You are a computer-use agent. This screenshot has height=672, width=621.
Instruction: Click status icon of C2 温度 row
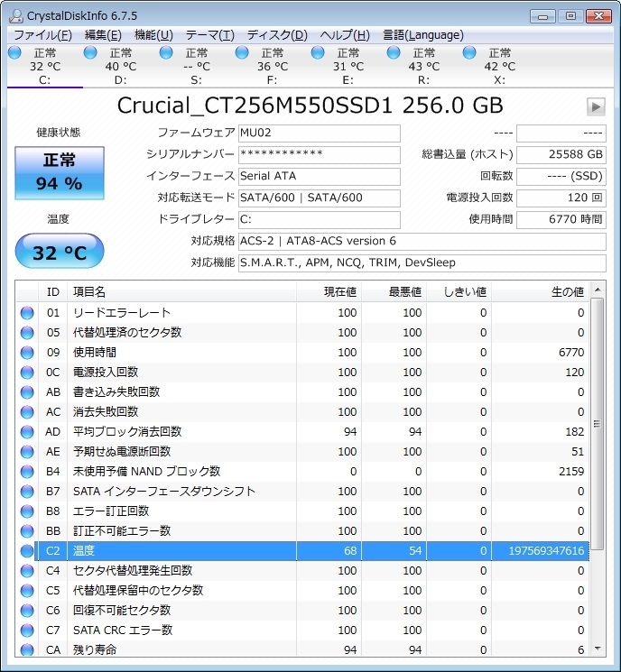(27, 551)
